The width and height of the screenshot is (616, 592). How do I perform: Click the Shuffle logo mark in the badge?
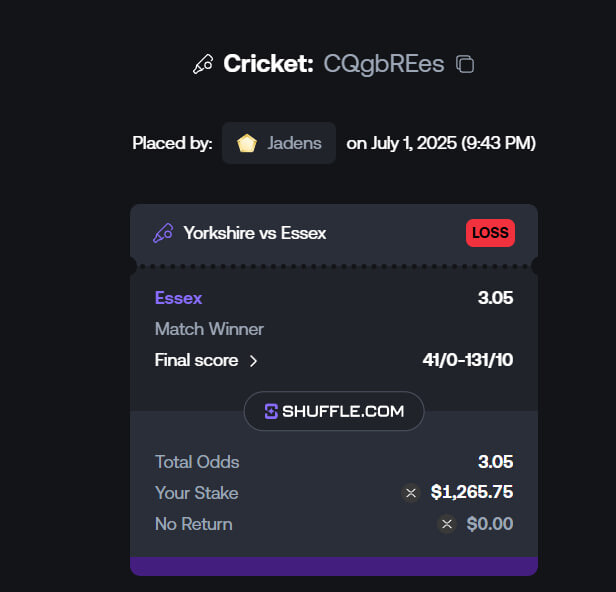click(x=271, y=411)
